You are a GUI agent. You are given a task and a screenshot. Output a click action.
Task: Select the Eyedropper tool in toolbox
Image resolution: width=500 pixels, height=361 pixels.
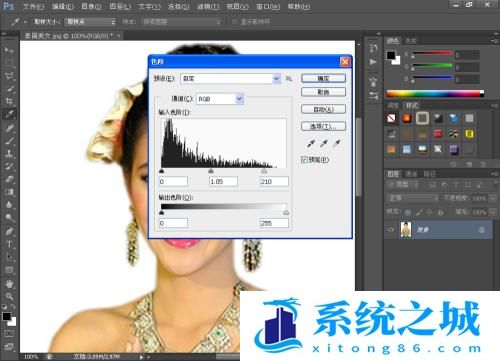[9, 114]
